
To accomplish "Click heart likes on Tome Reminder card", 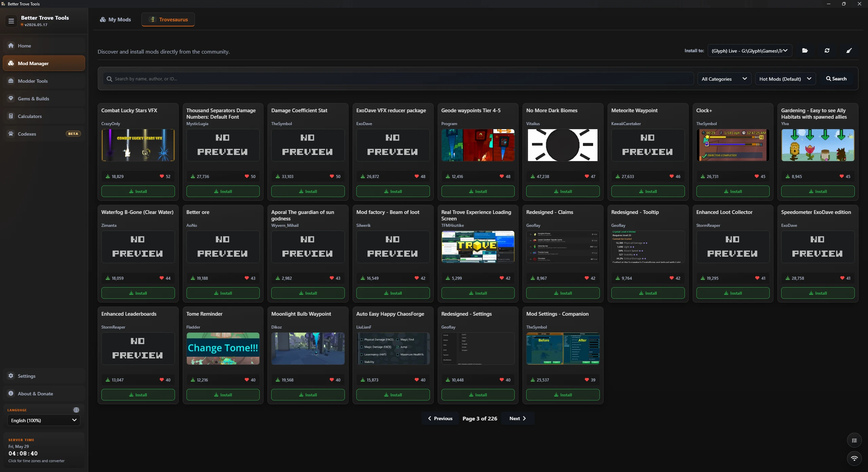I will coord(250,380).
